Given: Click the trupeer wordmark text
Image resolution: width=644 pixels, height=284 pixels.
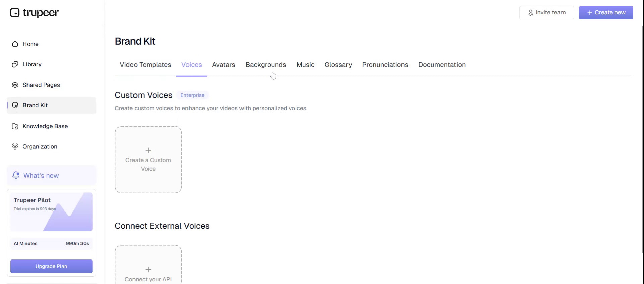Looking at the screenshot, I should point(41,13).
